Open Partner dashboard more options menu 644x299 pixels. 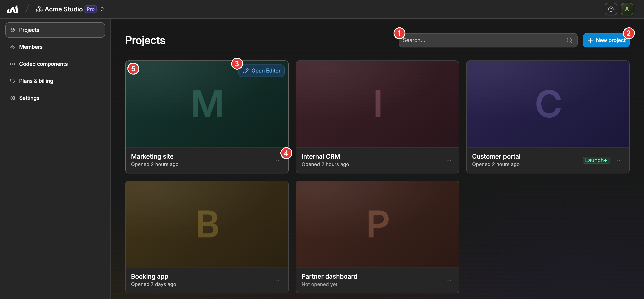[x=449, y=280]
